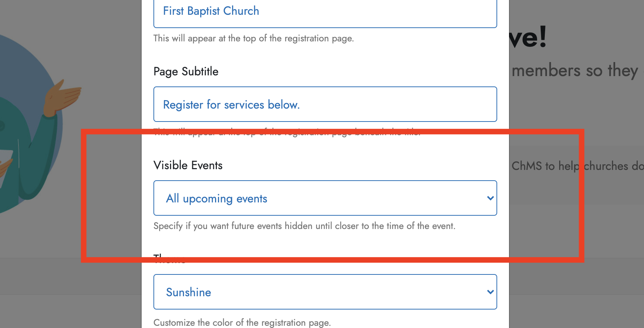Click the 'Specify if you want future events' hint
The height and width of the screenshot is (328, 644).
304,226
